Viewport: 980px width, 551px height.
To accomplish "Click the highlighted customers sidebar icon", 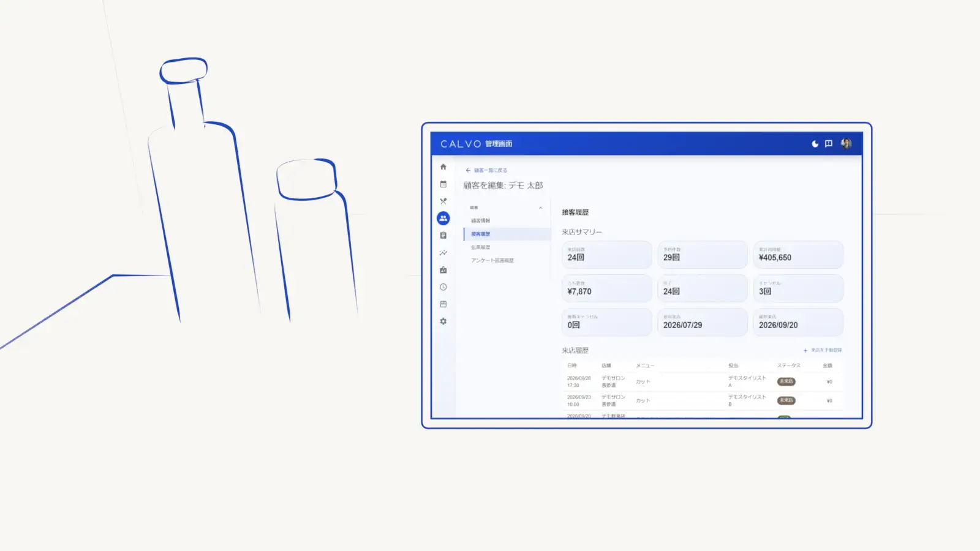I will coord(443,218).
